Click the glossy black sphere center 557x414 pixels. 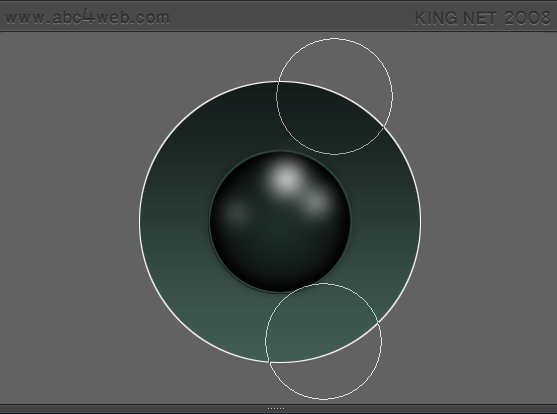tap(280, 222)
